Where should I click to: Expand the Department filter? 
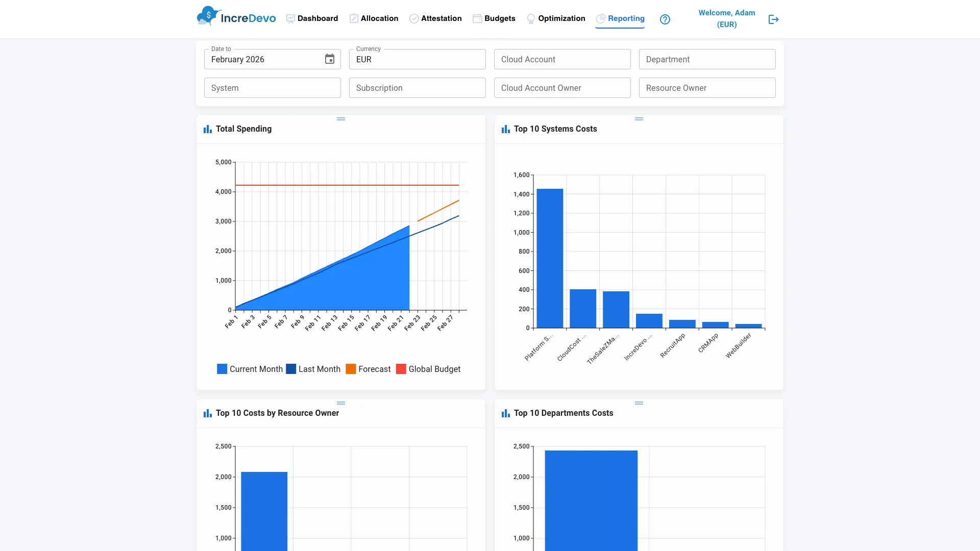point(707,59)
